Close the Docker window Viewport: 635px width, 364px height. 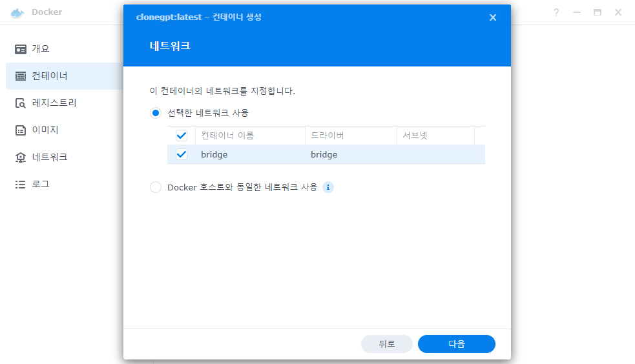pyautogui.click(x=618, y=12)
